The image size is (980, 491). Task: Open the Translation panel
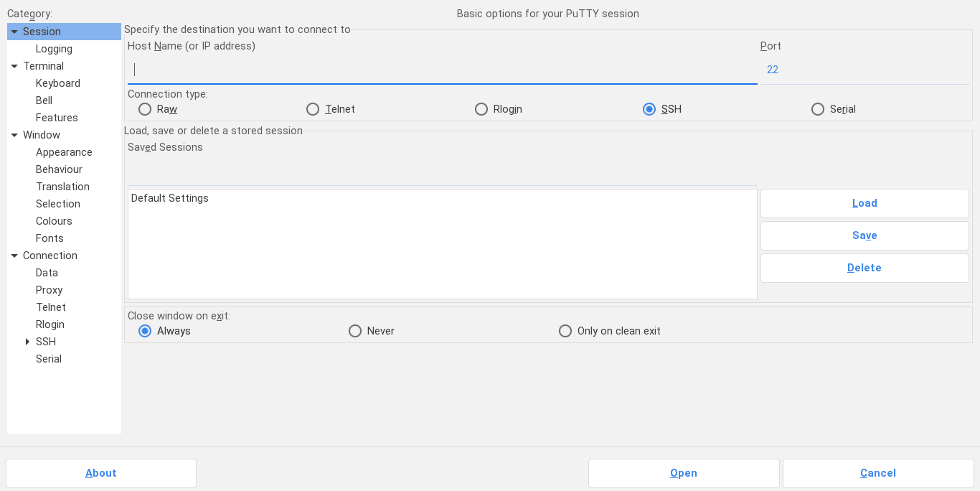(64, 187)
